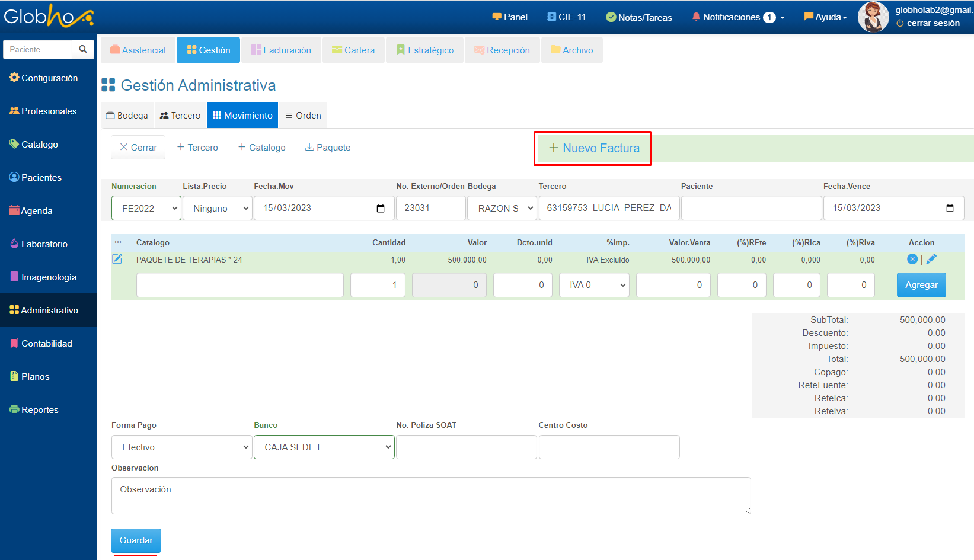Image resolution: width=974 pixels, height=560 pixels.
Task: Delete the PAQUETE DE TERAPIAS row
Action: click(912, 259)
